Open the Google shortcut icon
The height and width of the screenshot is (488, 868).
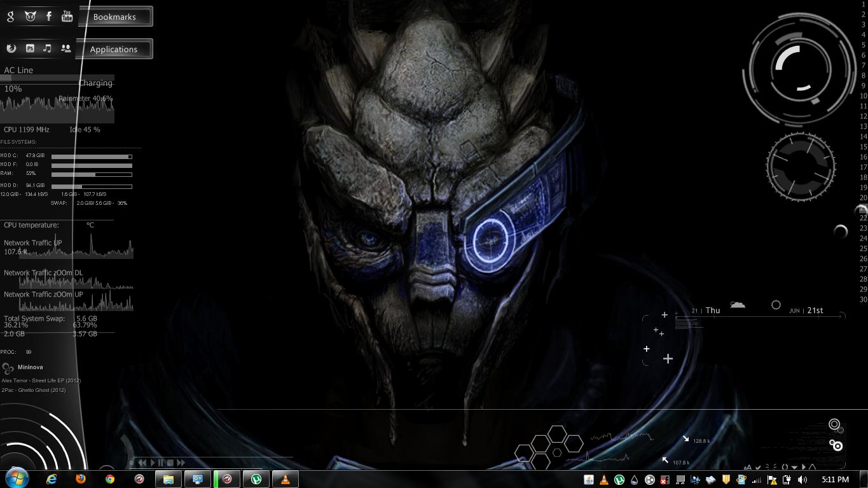click(11, 17)
